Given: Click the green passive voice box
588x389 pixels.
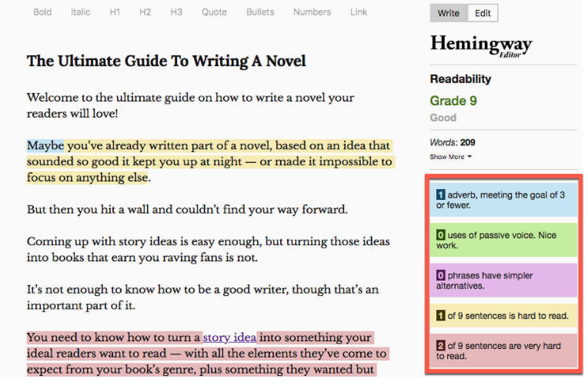Looking at the screenshot, I should 503,240.
